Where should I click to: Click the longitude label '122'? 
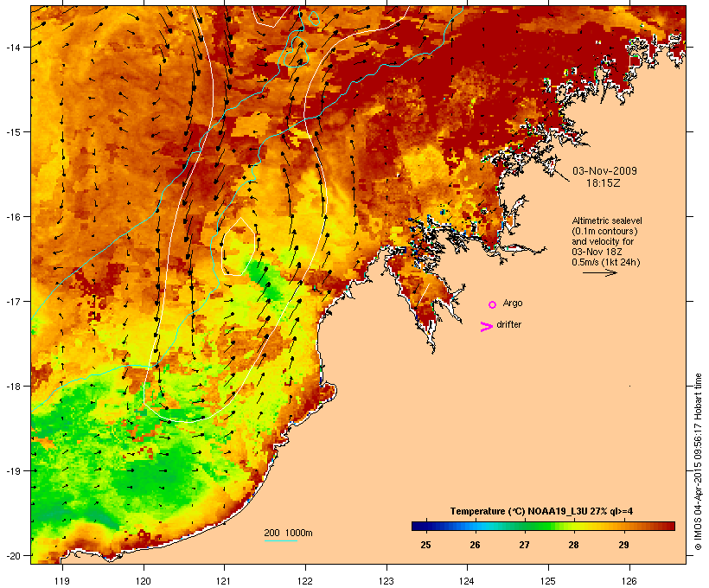coord(305,581)
